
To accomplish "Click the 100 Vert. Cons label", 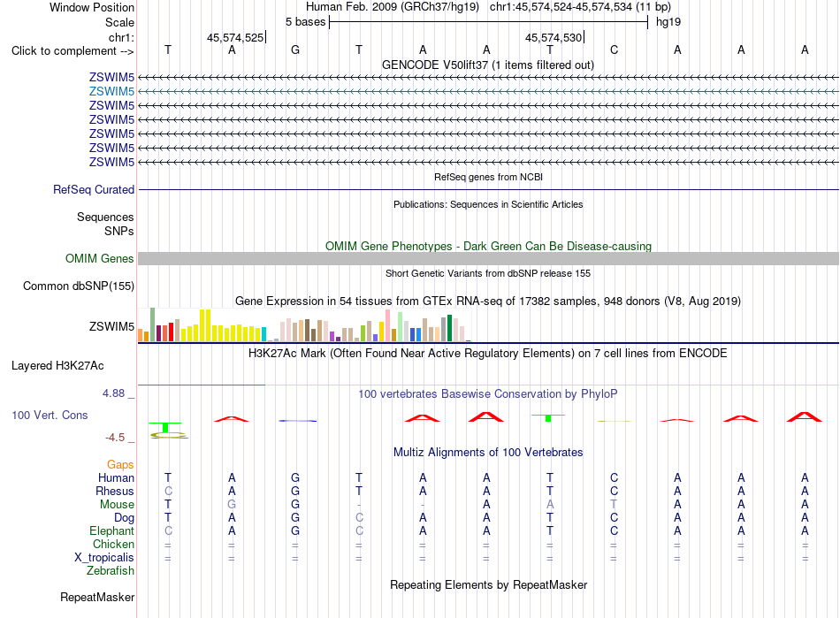I will [x=50, y=415].
